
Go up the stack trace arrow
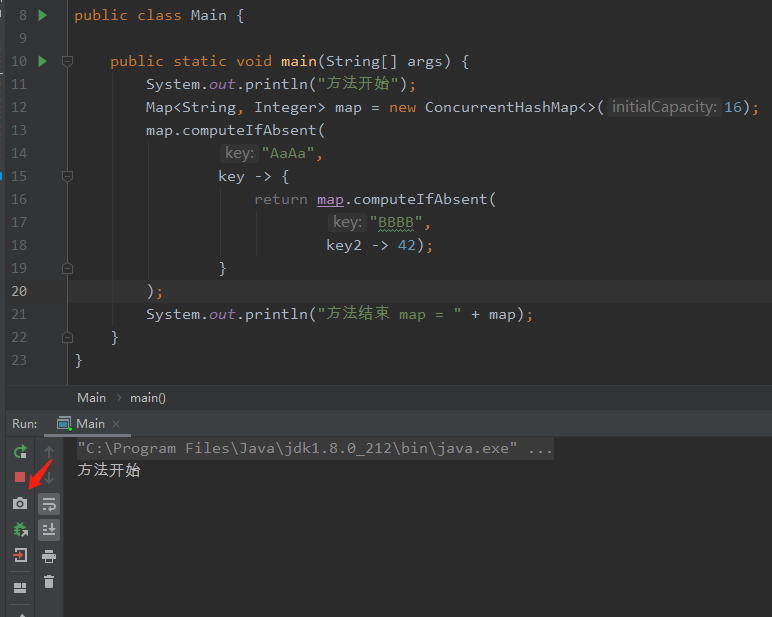(x=49, y=452)
